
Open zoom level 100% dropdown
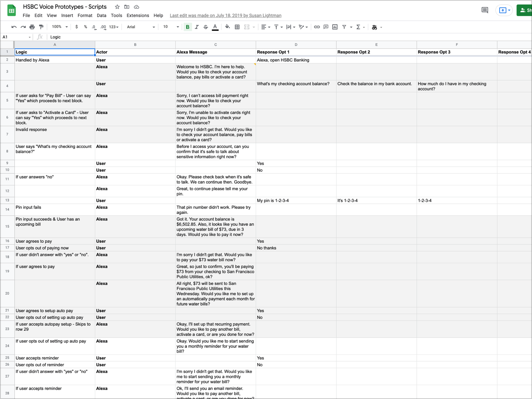60,27
